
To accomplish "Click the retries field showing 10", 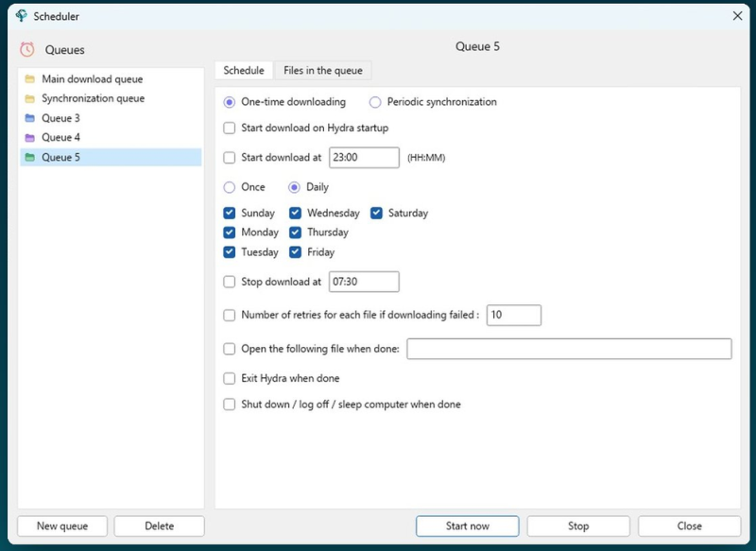I will click(x=514, y=316).
